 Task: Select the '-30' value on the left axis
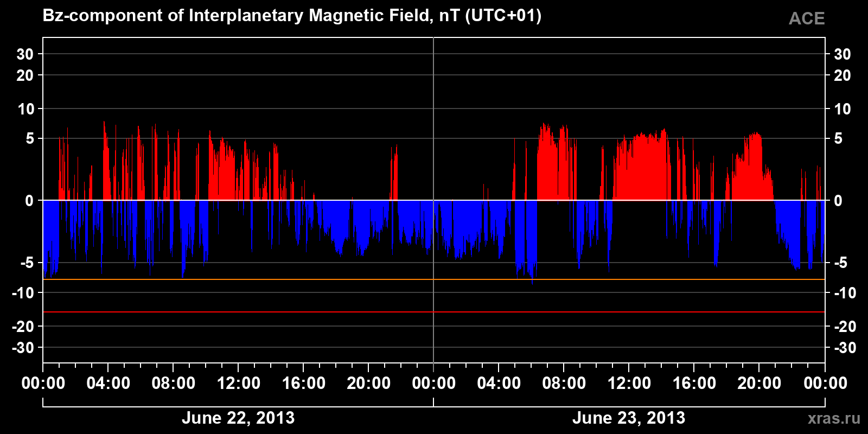pyautogui.click(x=23, y=348)
